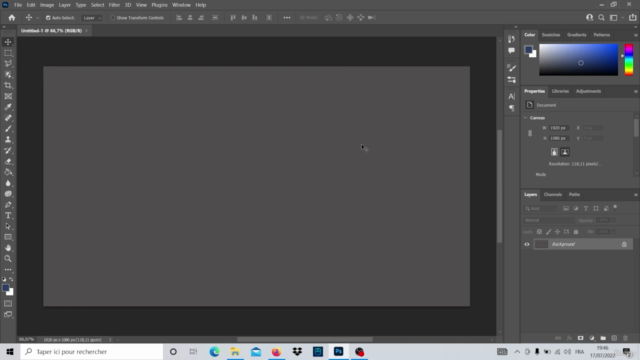Pick a color in the color field
Screen dimensions: 640x360
tap(578, 60)
